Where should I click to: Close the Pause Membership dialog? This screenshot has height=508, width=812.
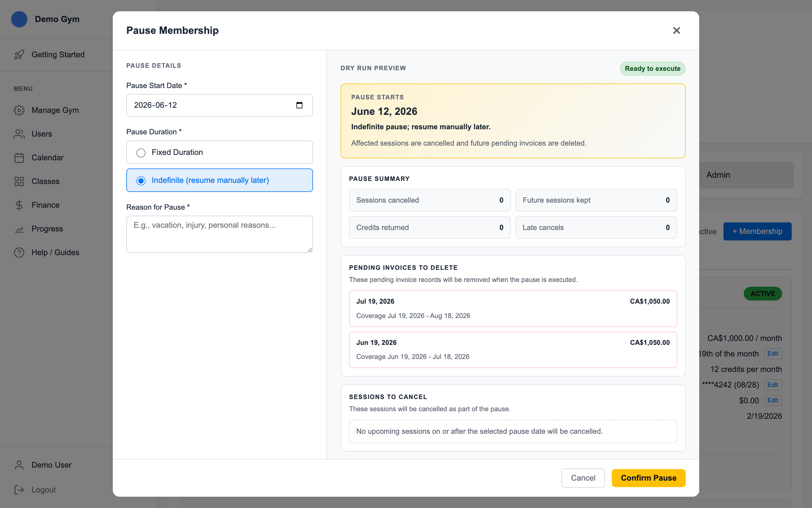676,30
